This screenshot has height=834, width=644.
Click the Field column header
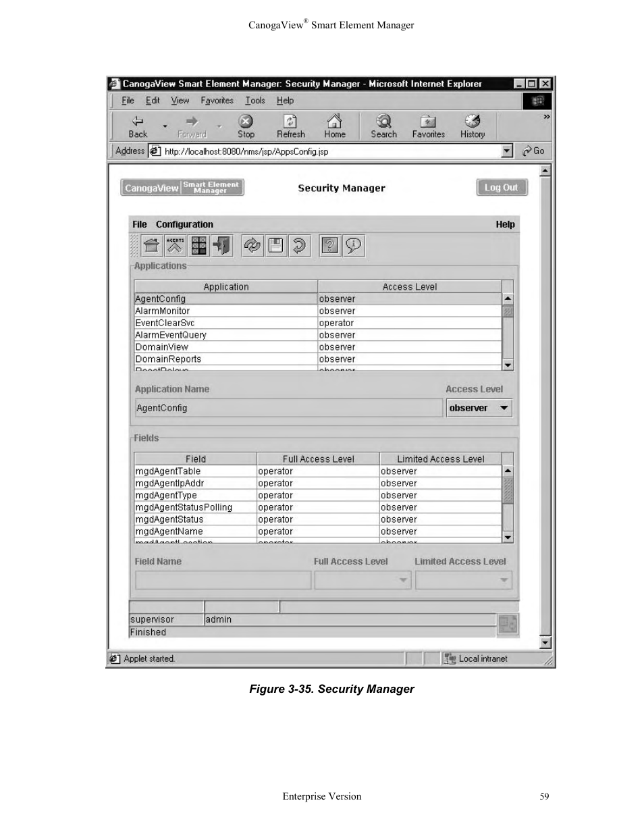[196, 459]
